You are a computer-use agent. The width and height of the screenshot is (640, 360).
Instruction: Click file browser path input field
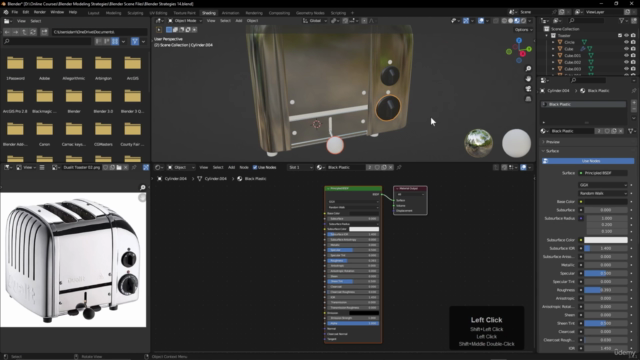99,32
